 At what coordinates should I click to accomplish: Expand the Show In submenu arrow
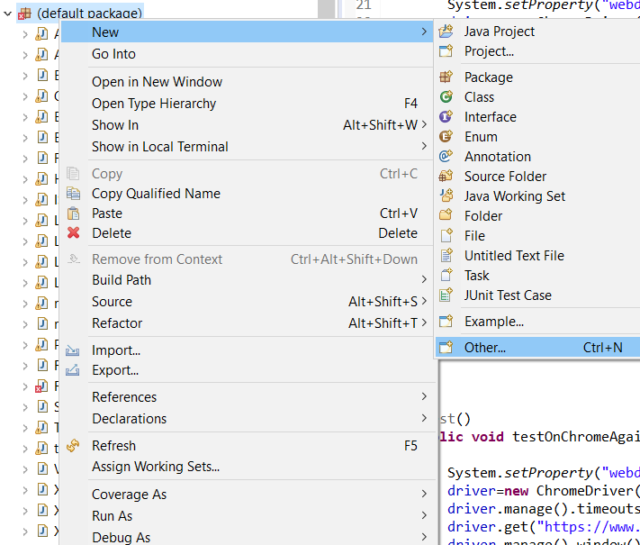pos(424,125)
